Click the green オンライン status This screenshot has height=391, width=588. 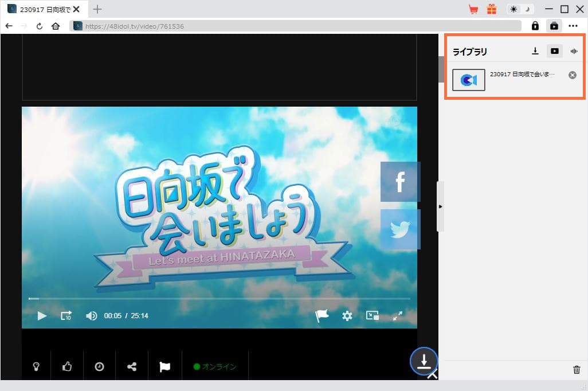click(x=215, y=366)
